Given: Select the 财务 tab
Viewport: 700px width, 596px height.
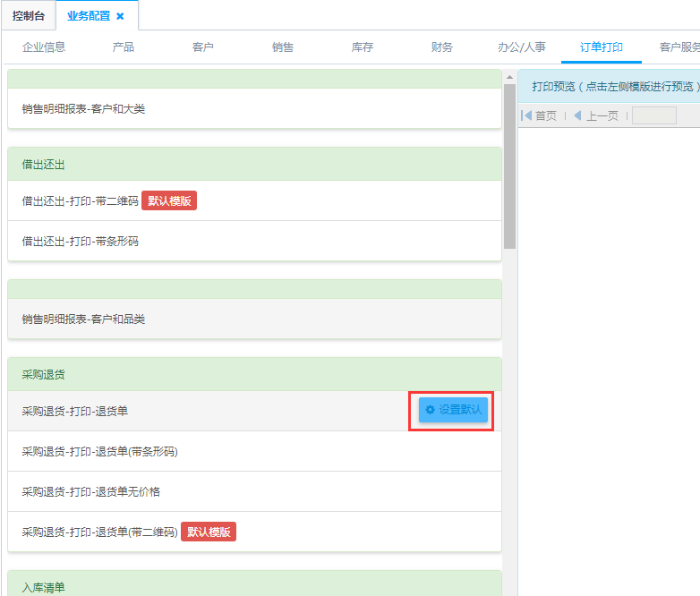Looking at the screenshot, I should (442, 47).
